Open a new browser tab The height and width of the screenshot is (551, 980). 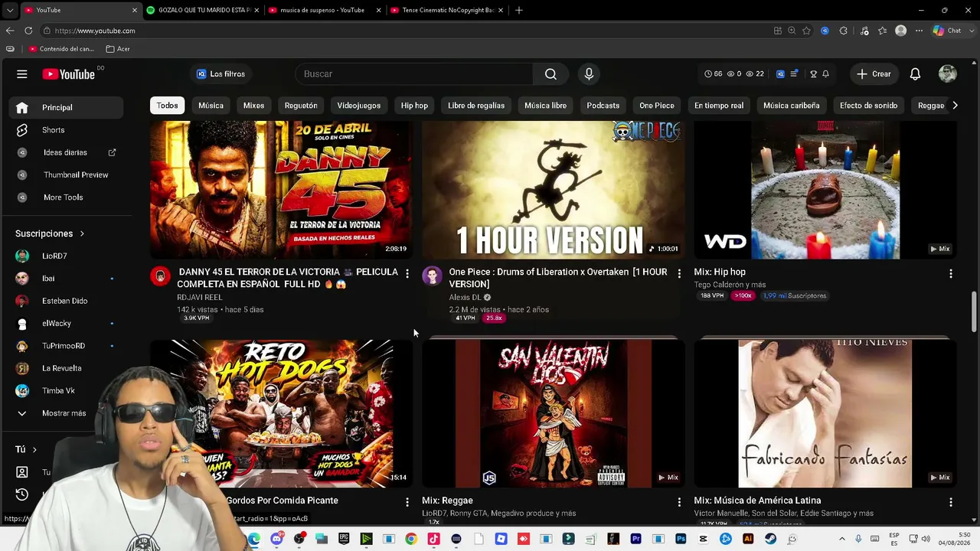pos(519,11)
